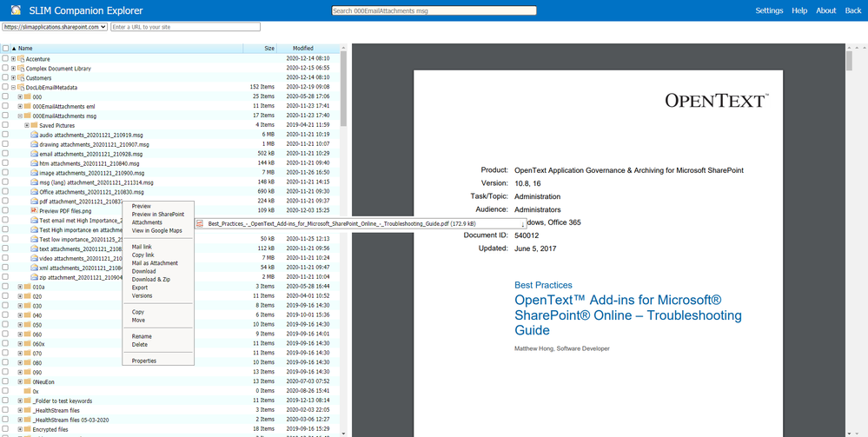This screenshot has width=868, height=437.
Task: Expand the Accenture library node
Action: 13,59
